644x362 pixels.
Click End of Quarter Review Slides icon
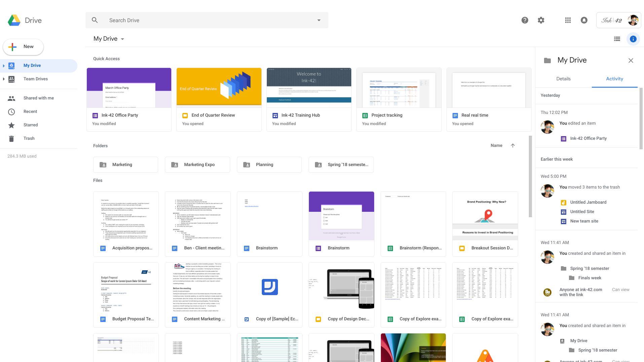point(185,115)
